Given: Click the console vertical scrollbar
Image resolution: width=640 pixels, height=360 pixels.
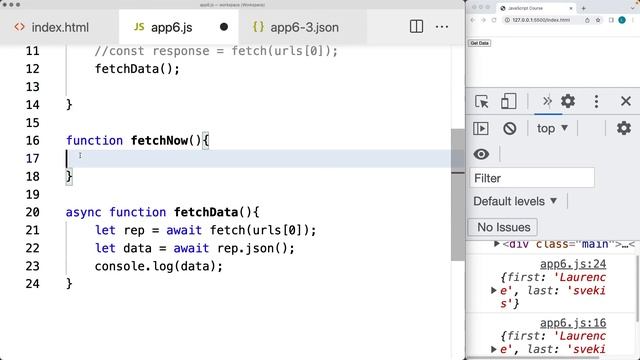Looking at the screenshot, I should (637, 288).
